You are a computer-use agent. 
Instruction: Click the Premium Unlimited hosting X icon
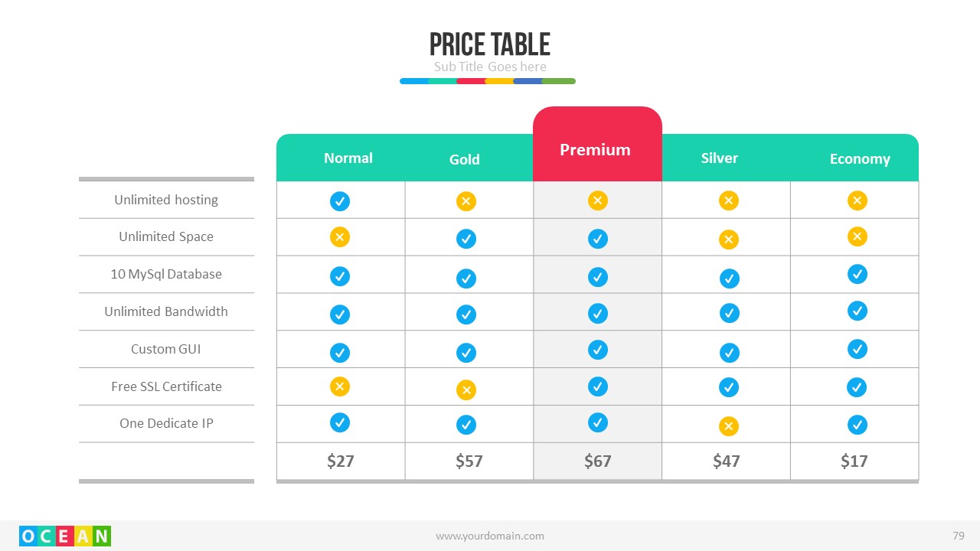pyautogui.click(x=598, y=201)
